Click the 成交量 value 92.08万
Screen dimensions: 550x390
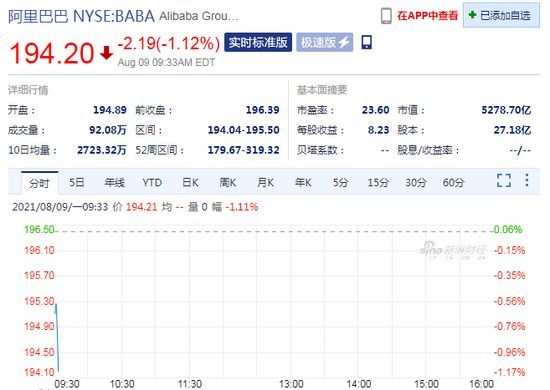(108, 130)
